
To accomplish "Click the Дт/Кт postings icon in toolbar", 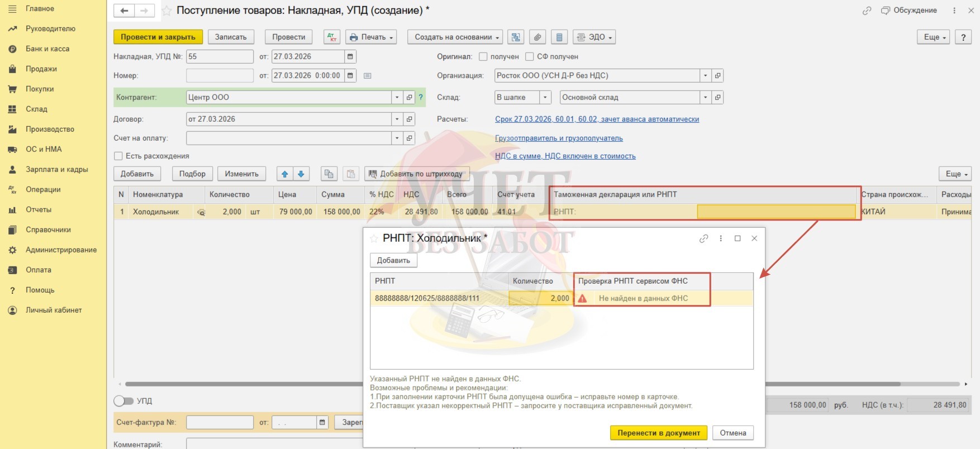I will pyautogui.click(x=332, y=37).
